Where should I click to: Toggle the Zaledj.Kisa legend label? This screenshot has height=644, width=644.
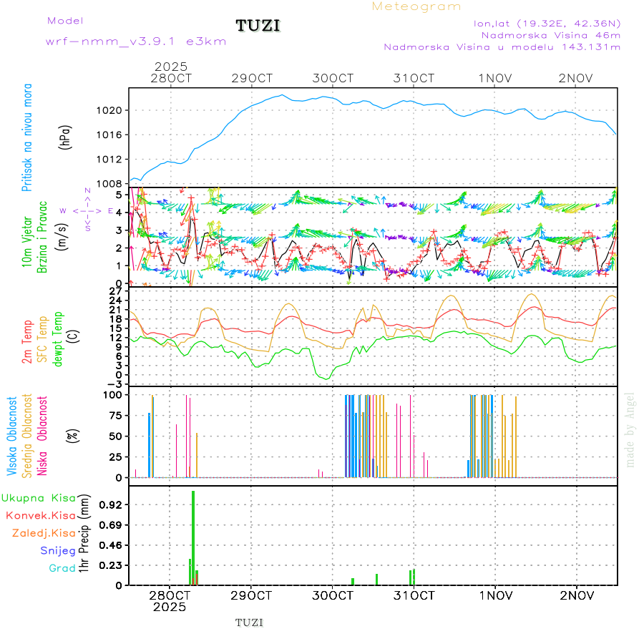(x=44, y=532)
